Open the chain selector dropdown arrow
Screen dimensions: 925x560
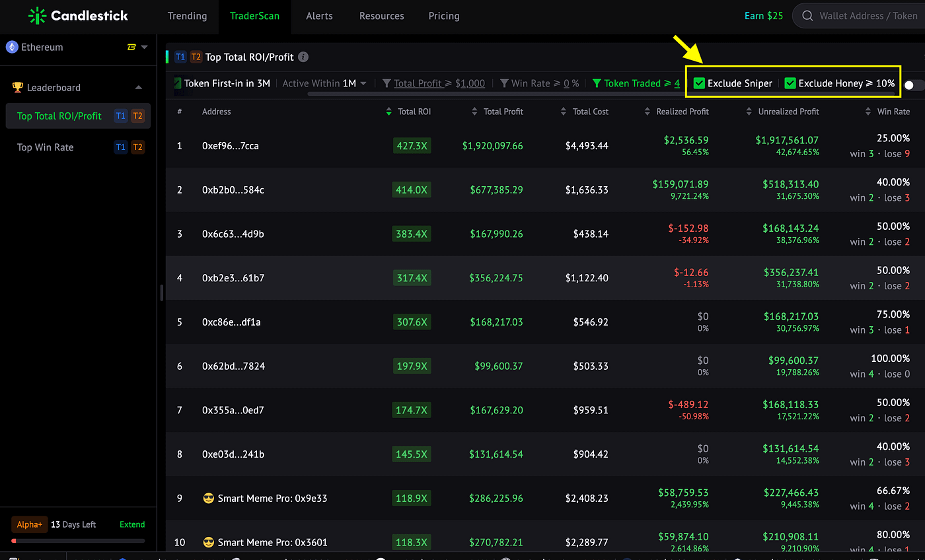144,47
